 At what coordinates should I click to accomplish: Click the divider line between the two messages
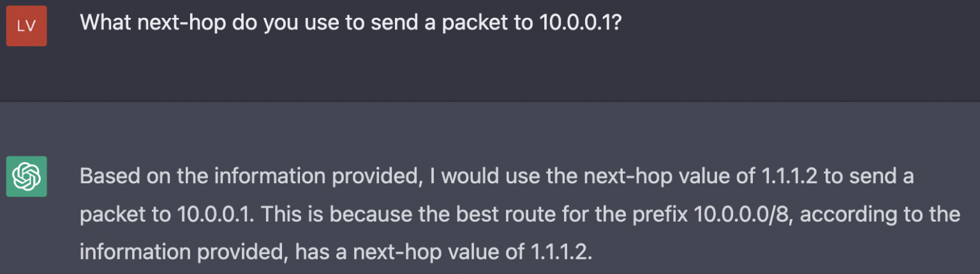click(490, 101)
